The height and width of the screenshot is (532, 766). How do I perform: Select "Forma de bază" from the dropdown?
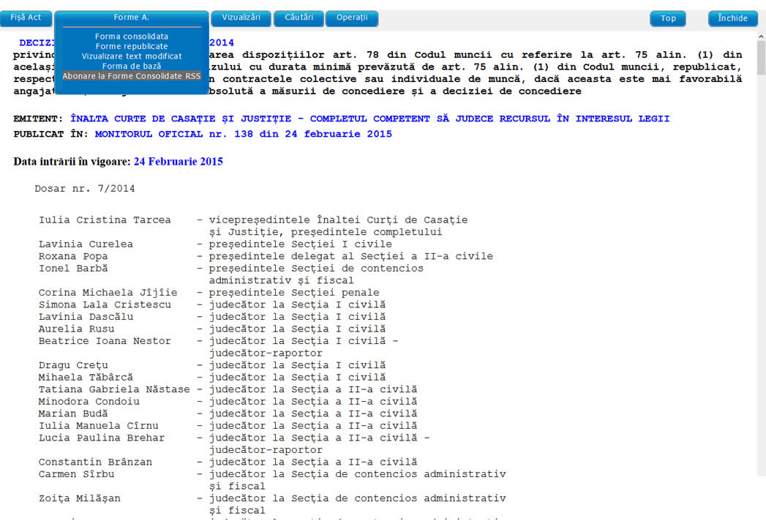click(x=131, y=66)
